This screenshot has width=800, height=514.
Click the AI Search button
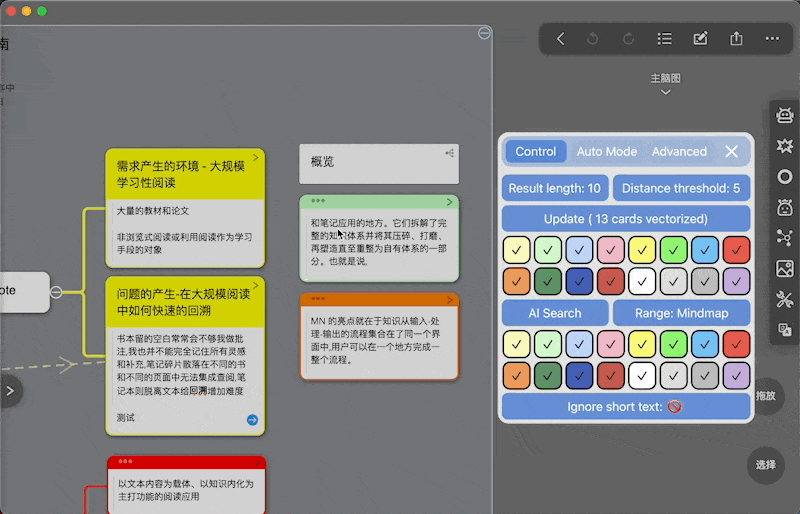(555, 313)
